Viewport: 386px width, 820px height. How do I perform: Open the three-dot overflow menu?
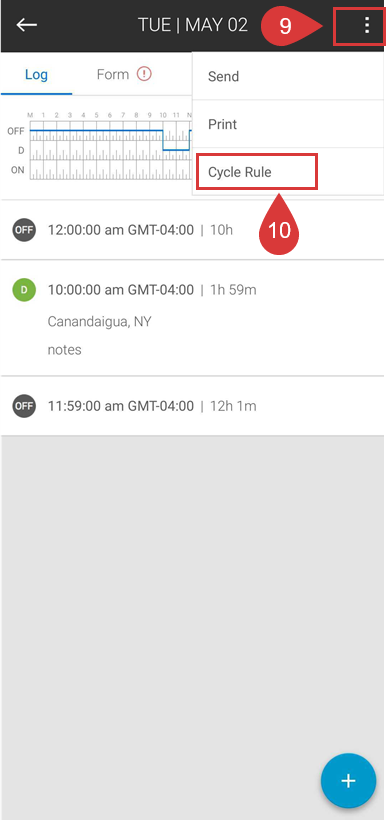tap(367, 25)
